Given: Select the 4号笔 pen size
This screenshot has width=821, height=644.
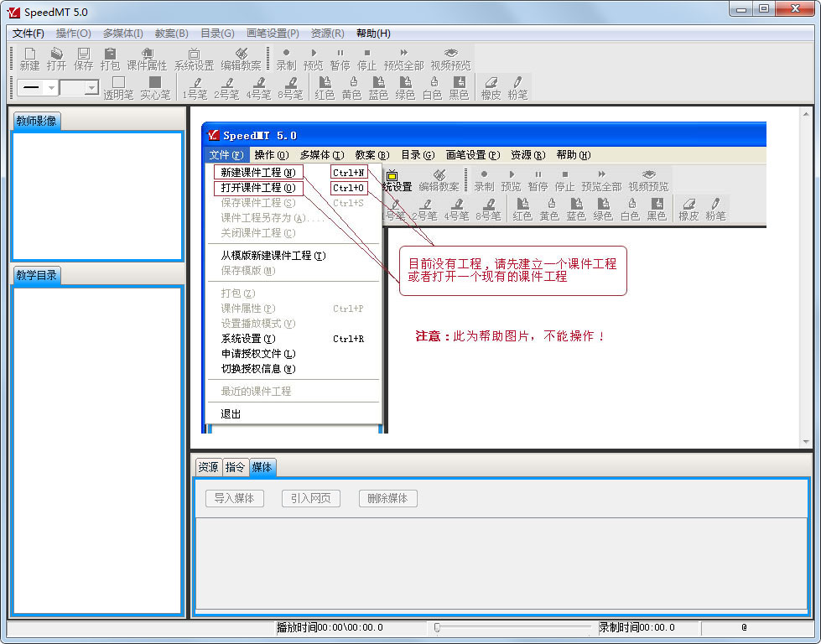Looking at the screenshot, I should (258, 88).
